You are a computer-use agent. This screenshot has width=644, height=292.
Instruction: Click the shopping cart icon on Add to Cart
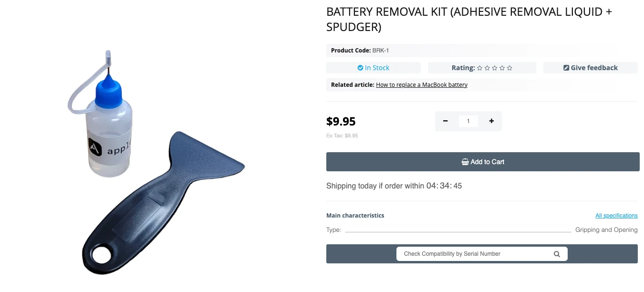(465, 162)
